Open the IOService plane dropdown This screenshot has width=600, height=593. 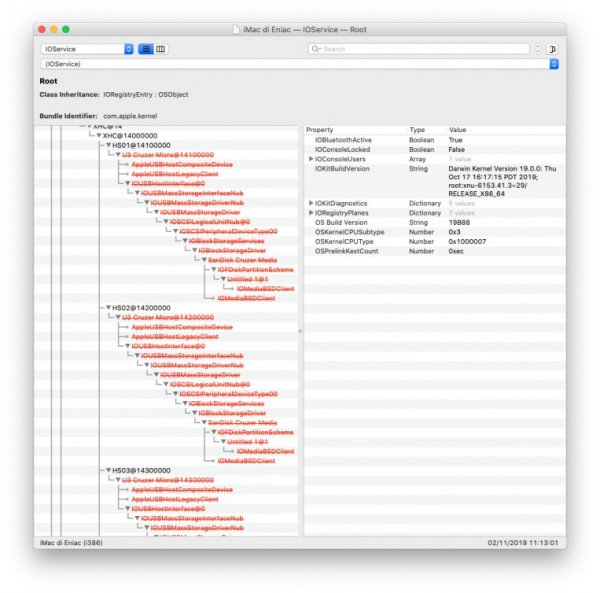point(87,49)
